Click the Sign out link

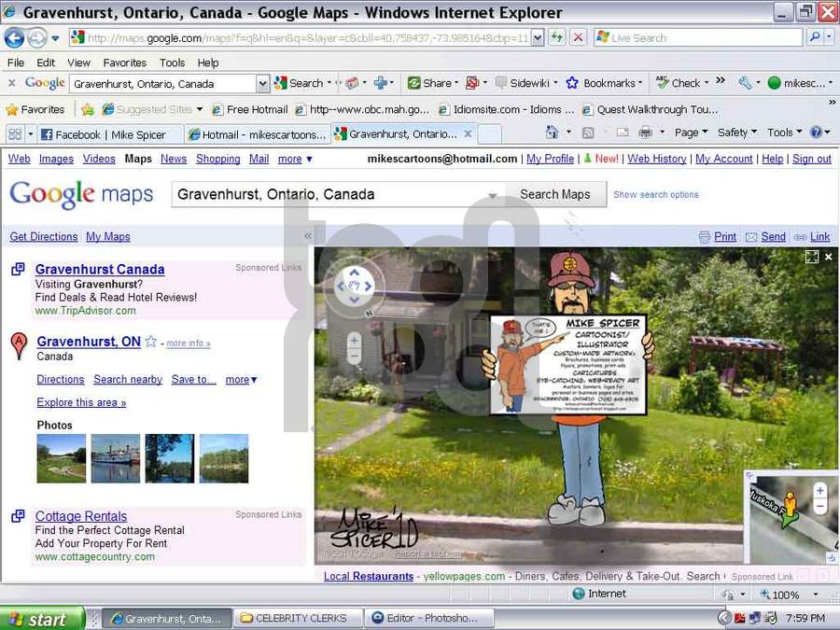click(812, 159)
